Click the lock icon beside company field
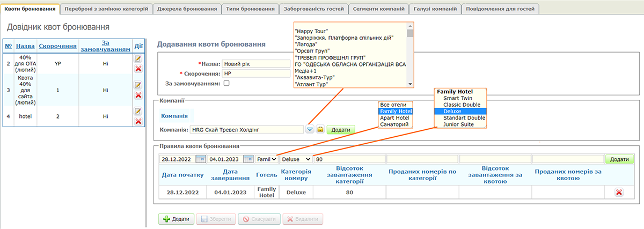The width and height of the screenshot is (644, 229). 320,129
